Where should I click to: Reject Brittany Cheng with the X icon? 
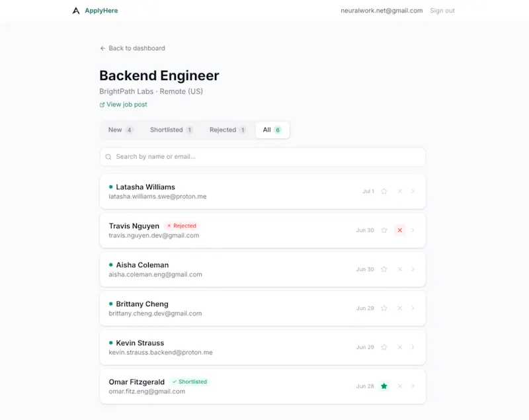pyautogui.click(x=400, y=308)
